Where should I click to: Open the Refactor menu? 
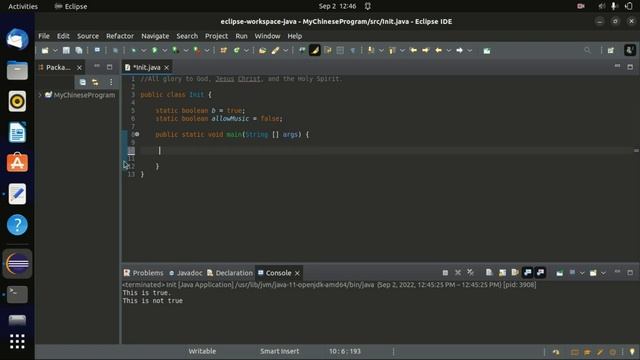tap(120, 36)
